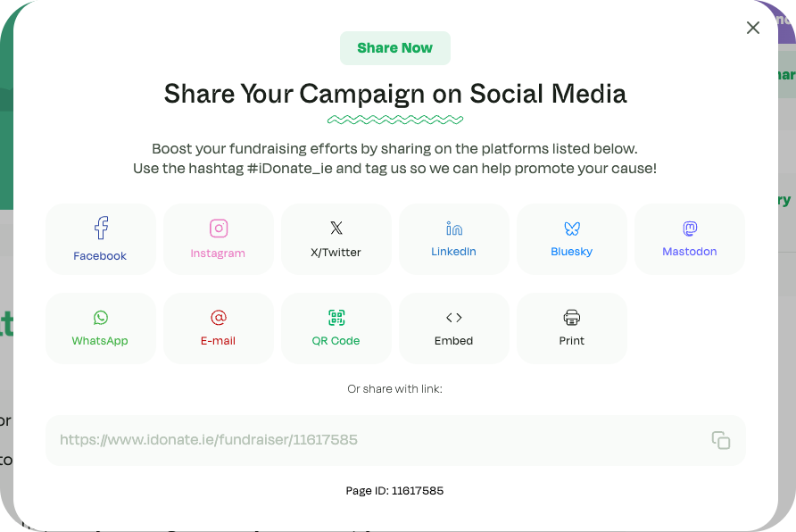
Task: Open the Embed code option
Action: [x=454, y=318]
